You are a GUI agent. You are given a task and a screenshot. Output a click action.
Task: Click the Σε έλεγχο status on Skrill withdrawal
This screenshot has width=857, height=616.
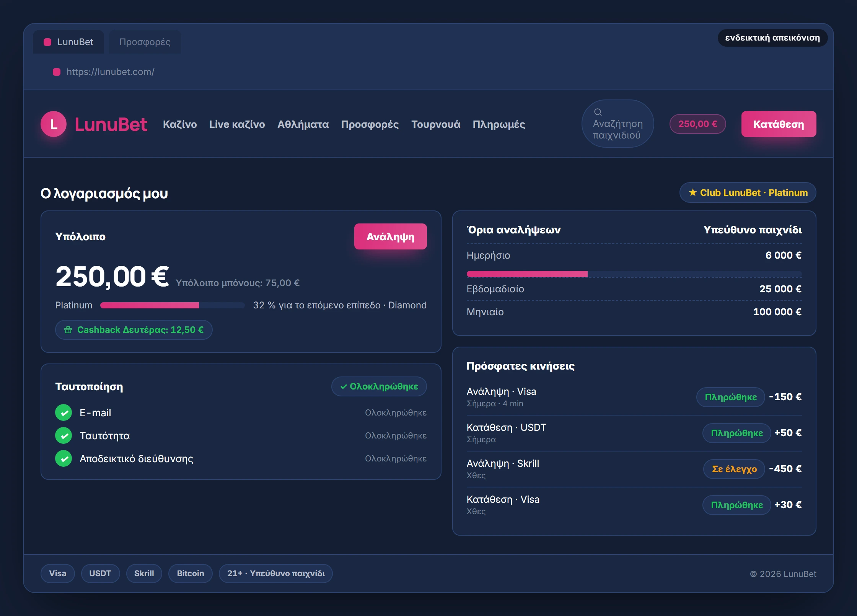coord(734,469)
